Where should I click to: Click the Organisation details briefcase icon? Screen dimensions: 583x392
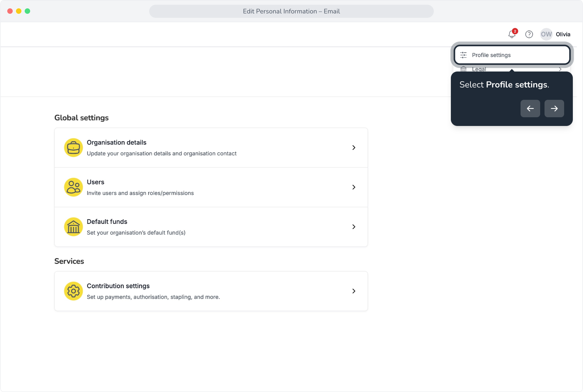pos(73,148)
